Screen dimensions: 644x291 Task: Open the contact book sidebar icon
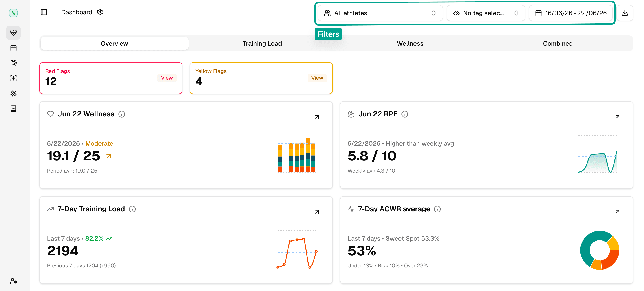coord(13,109)
